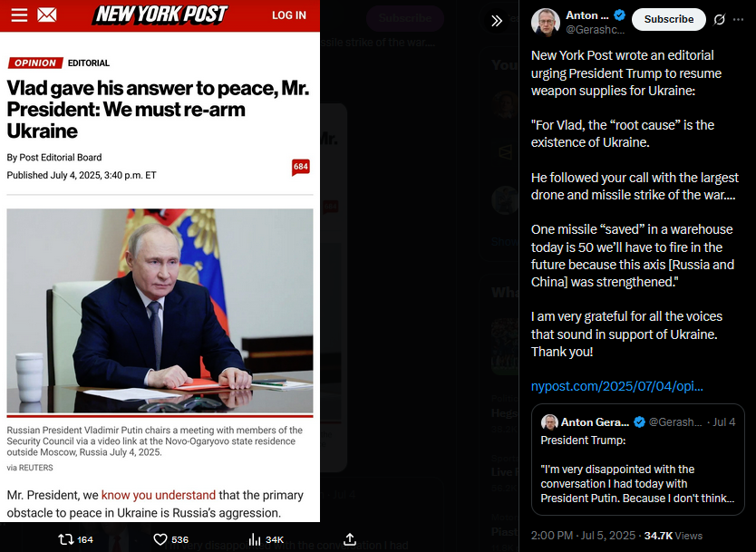Open the 684 comments bubble
The height and width of the screenshot is (552, 756).
click(x=301, y=168)
